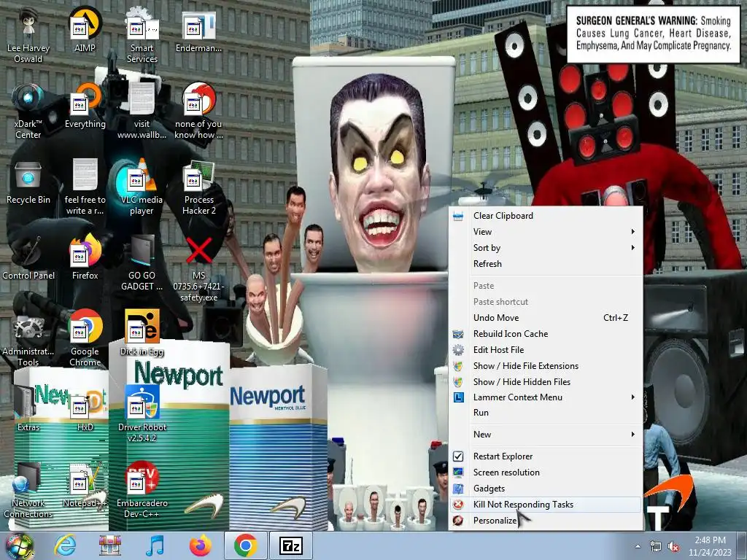Open Gadgets from the context menu

tap(546, 489)
